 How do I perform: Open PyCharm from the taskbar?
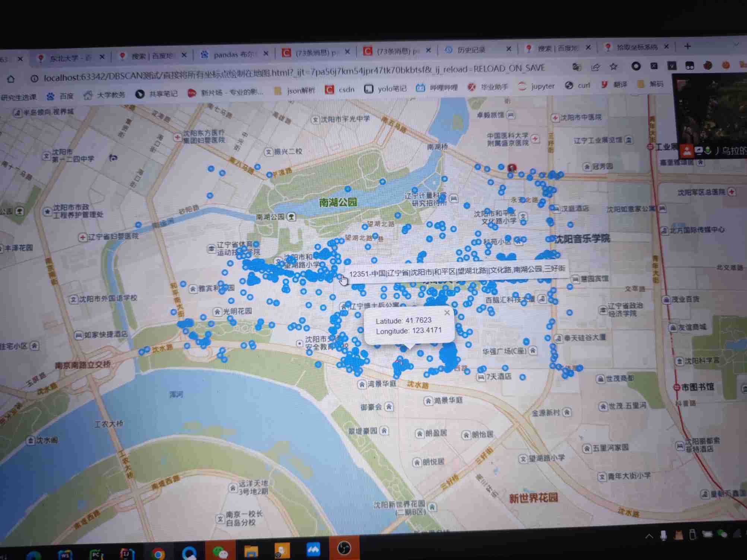(96, 554)
